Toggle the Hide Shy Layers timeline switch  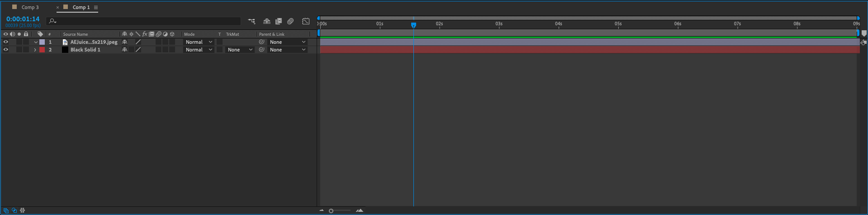pyautogui.click(x=267, y=21)
